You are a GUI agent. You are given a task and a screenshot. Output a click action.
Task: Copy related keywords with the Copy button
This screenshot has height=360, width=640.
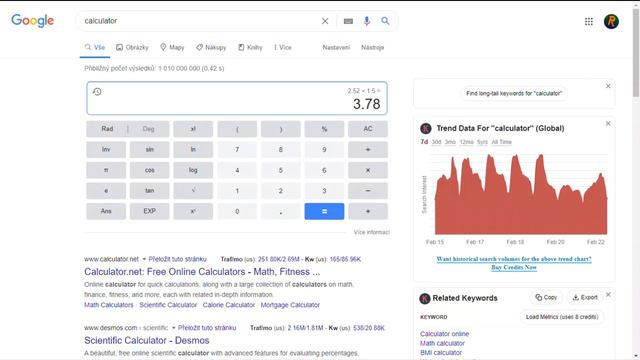click(x=546, y=298)
